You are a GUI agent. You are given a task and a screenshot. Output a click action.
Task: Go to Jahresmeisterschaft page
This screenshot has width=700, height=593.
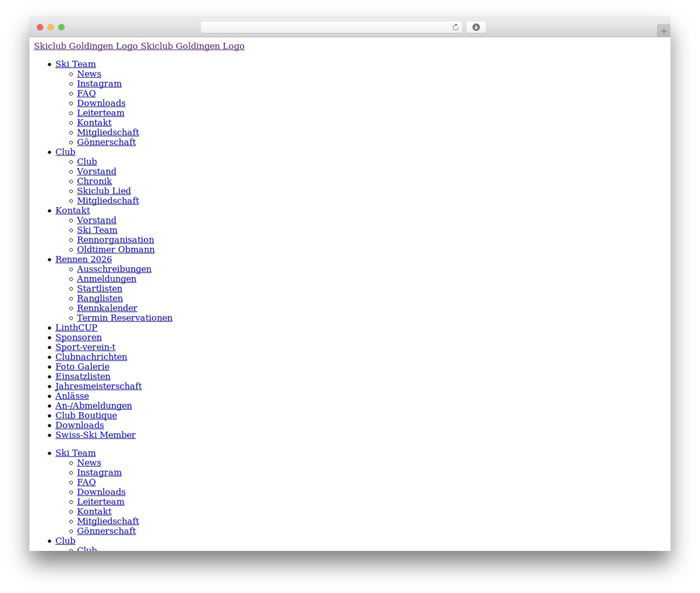(x=98, y=386)
